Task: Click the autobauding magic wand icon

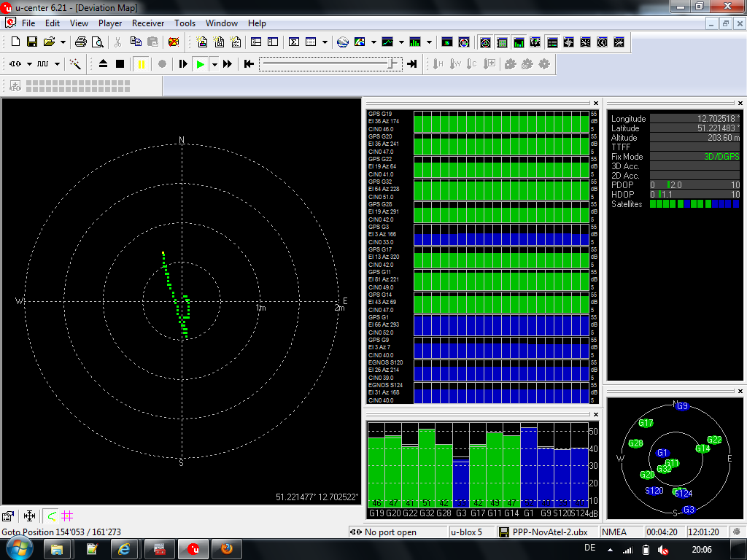Action: point(75,64)
